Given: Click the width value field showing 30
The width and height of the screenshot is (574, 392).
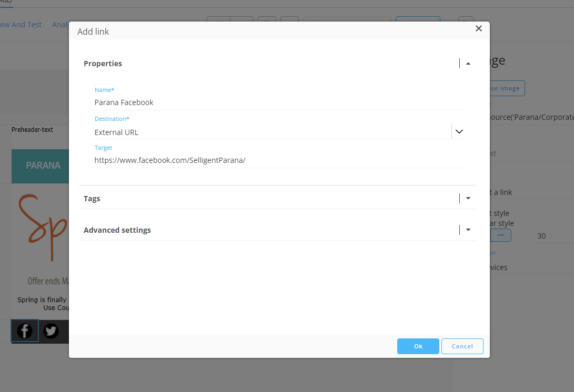Looking at the screenshot, I should click(x=552, y=236).
